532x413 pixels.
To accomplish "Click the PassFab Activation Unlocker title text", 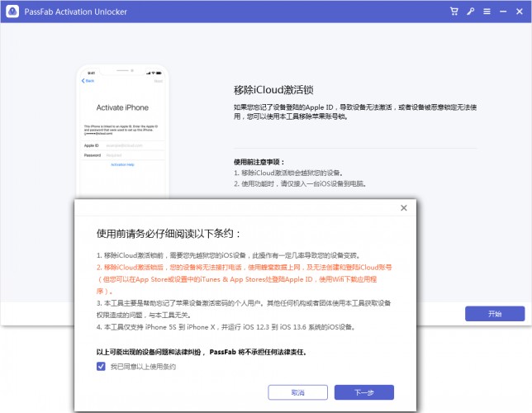I will (75, 12).
